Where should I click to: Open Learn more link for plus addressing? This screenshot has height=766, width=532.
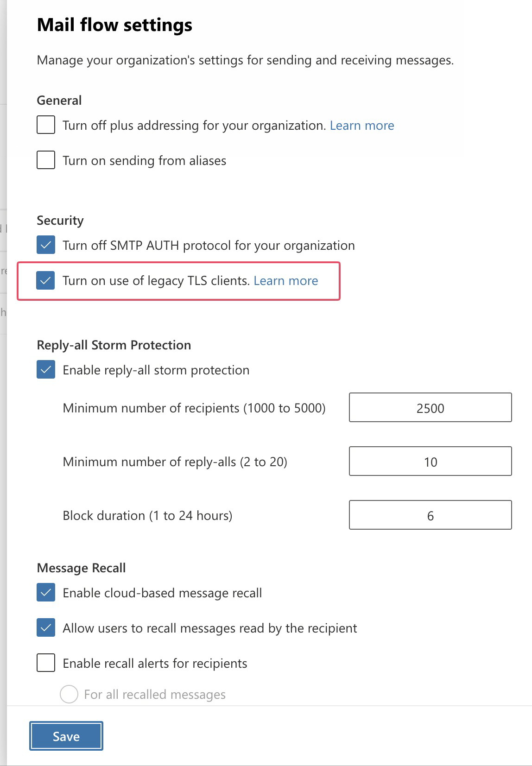point(361,126)
